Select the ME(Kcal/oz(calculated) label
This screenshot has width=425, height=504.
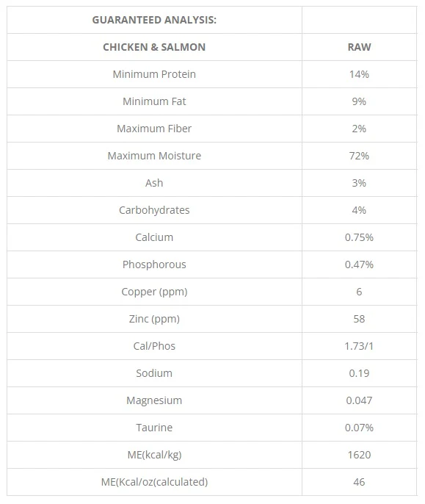tap(154, 482)
